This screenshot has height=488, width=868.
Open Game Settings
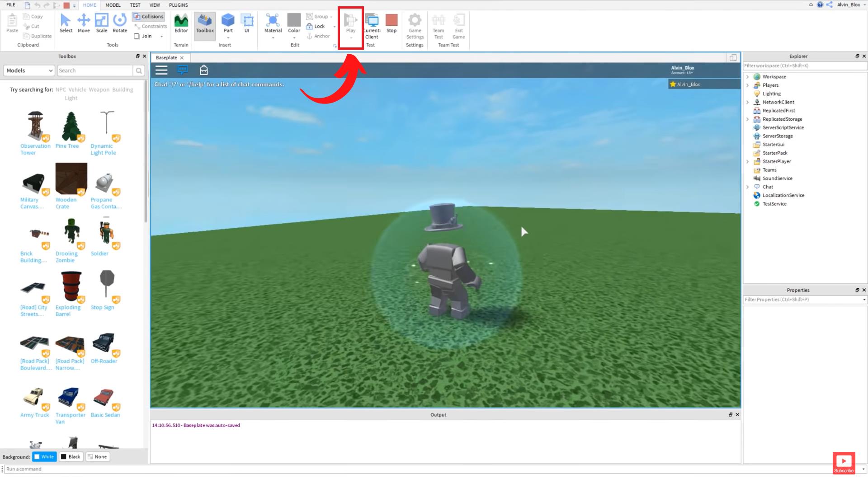tap(415, 26)
